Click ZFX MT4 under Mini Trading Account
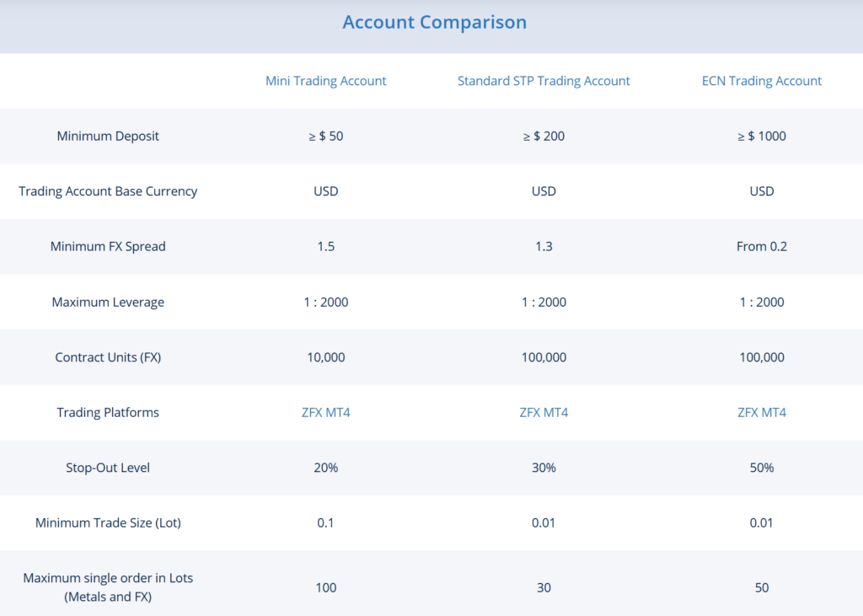This screenshot has height=616, width=863. tap(325, 412)
